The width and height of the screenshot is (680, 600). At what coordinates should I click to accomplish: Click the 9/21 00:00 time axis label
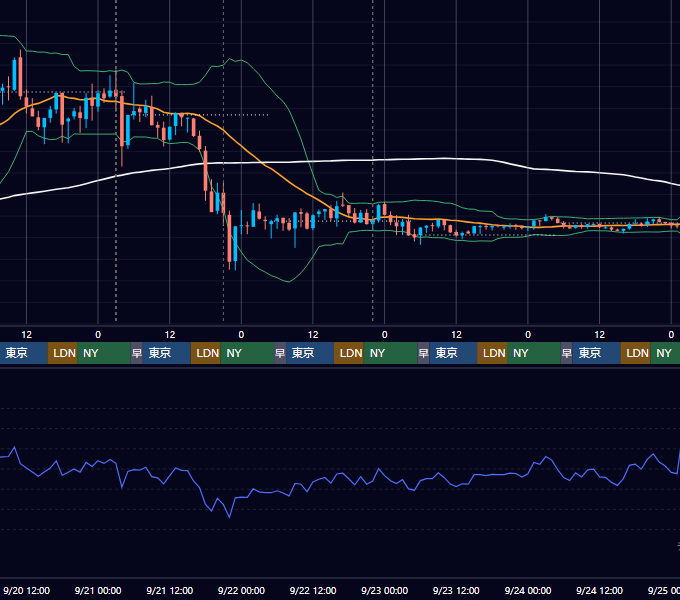[98, 590]
